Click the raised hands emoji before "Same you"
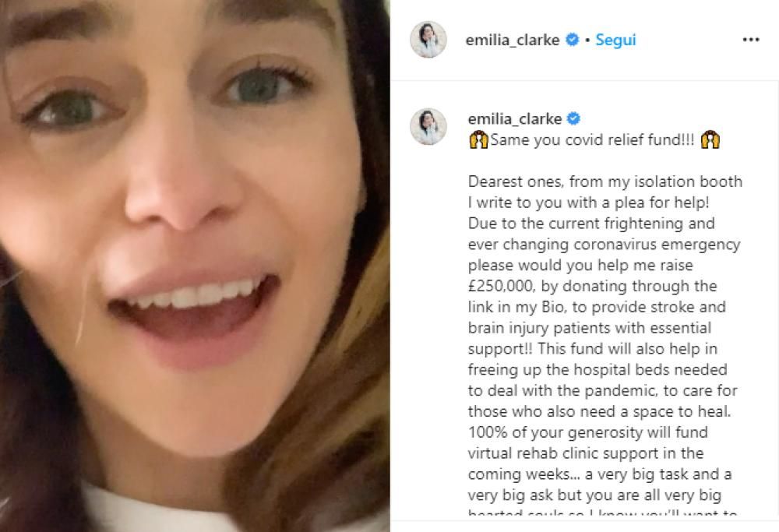This screenshot has width=779, height=532. 478,141
